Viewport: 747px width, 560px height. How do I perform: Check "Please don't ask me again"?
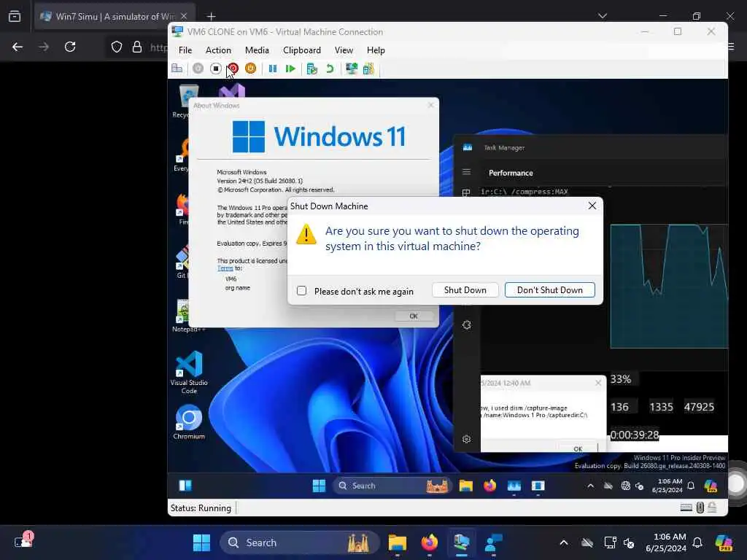pos(301,290)
